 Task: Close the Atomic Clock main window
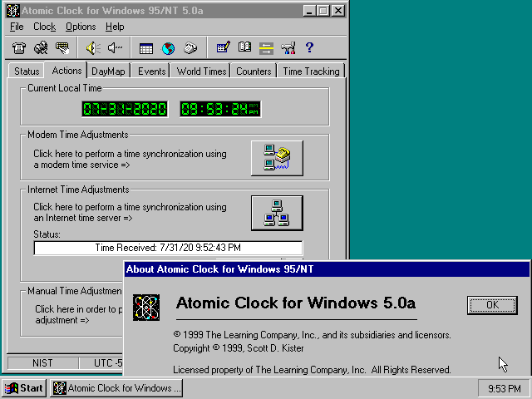click(x=338, y=11)
